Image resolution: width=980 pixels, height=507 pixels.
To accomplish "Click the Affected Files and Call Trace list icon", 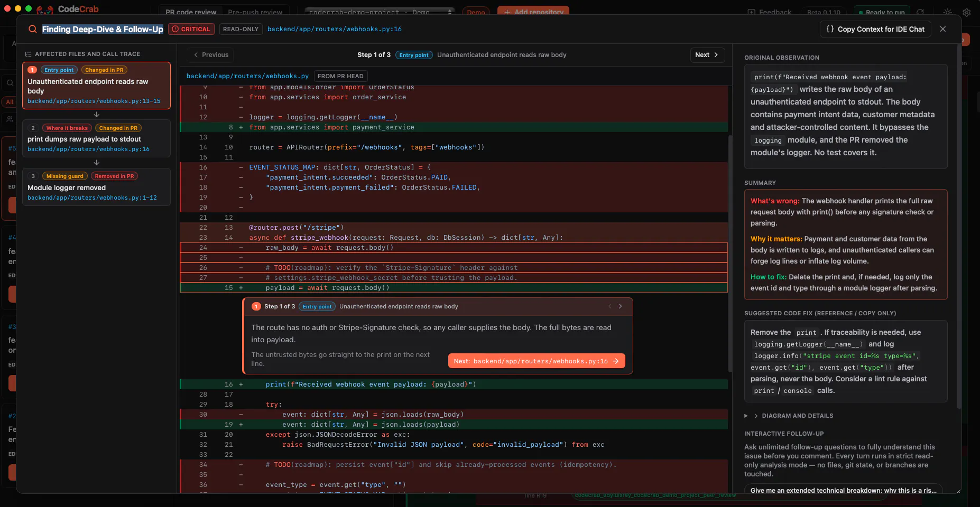I will [x=29, y=54].
